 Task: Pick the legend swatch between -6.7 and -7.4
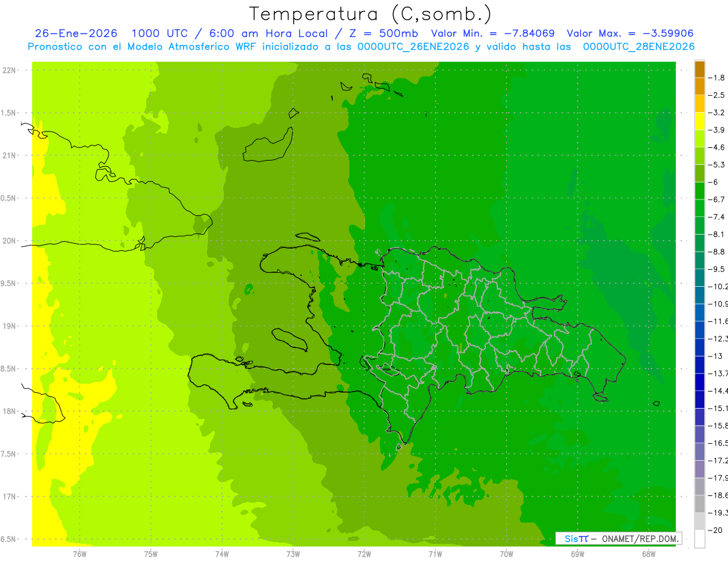click(699, 208)
